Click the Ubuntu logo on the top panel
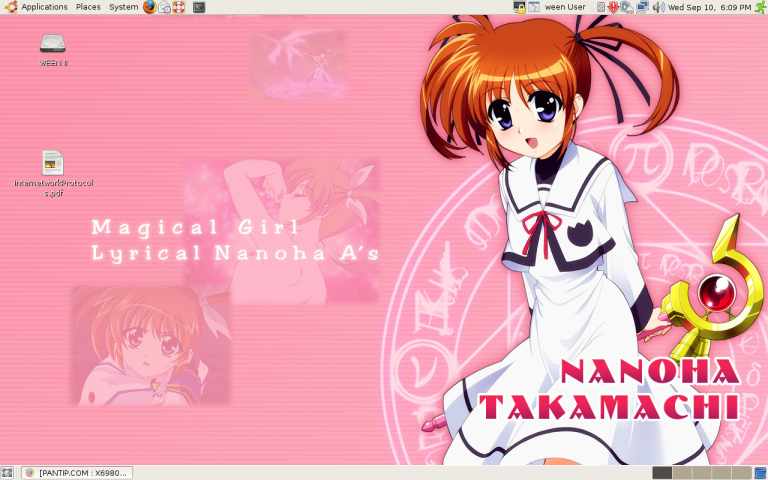The width and height of the screenshot is (768, 480). (x=10, y=7)
